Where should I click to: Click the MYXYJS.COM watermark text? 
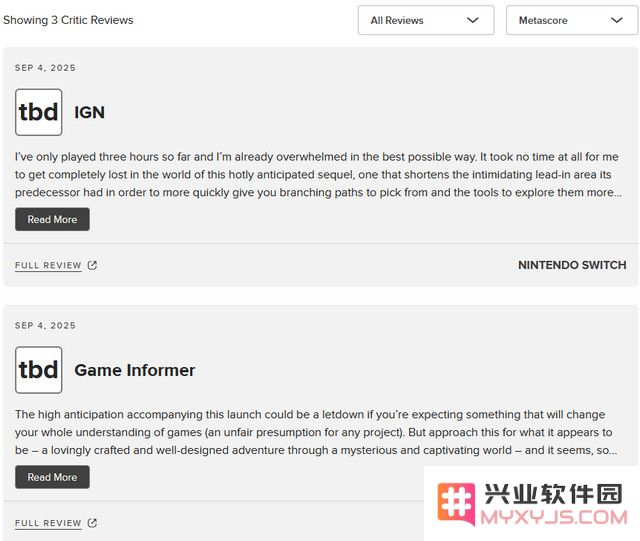pos(554,517)
